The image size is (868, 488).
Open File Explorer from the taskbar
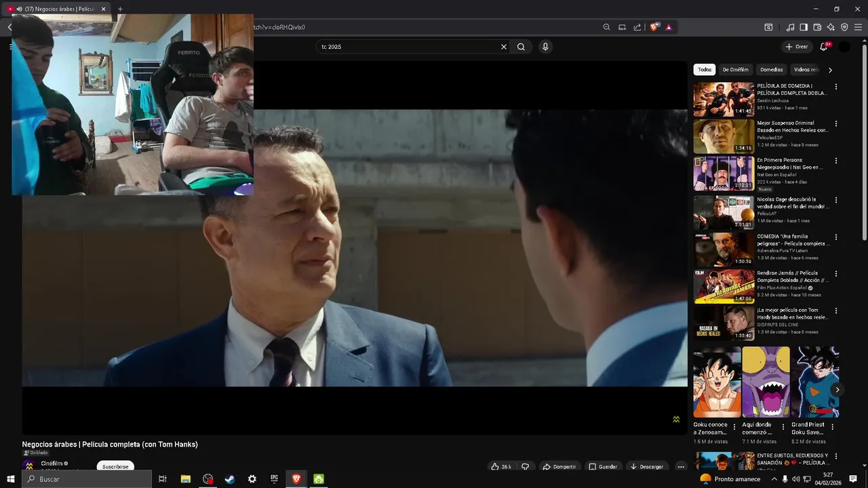pos(185,479)
